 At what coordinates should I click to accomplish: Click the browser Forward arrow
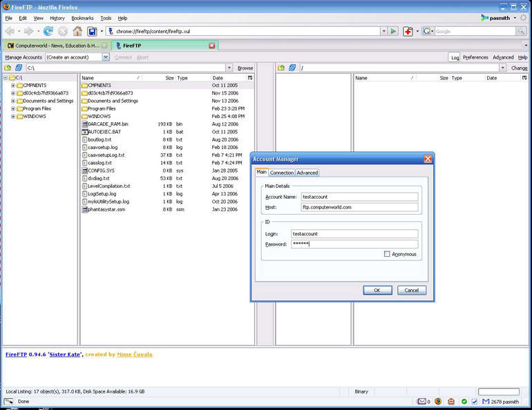click(x=28, y=31)
